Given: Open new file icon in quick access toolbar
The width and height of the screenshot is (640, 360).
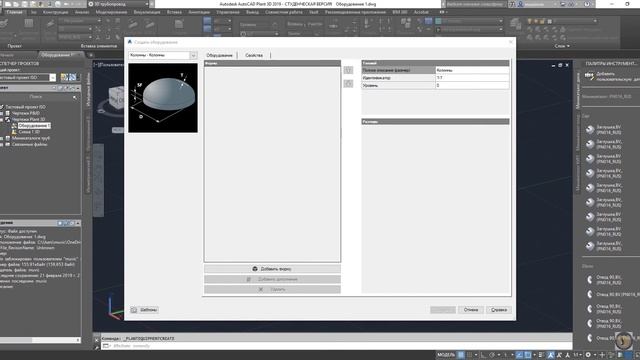Looking at the screenshot, I should click(x=8, y=4).
